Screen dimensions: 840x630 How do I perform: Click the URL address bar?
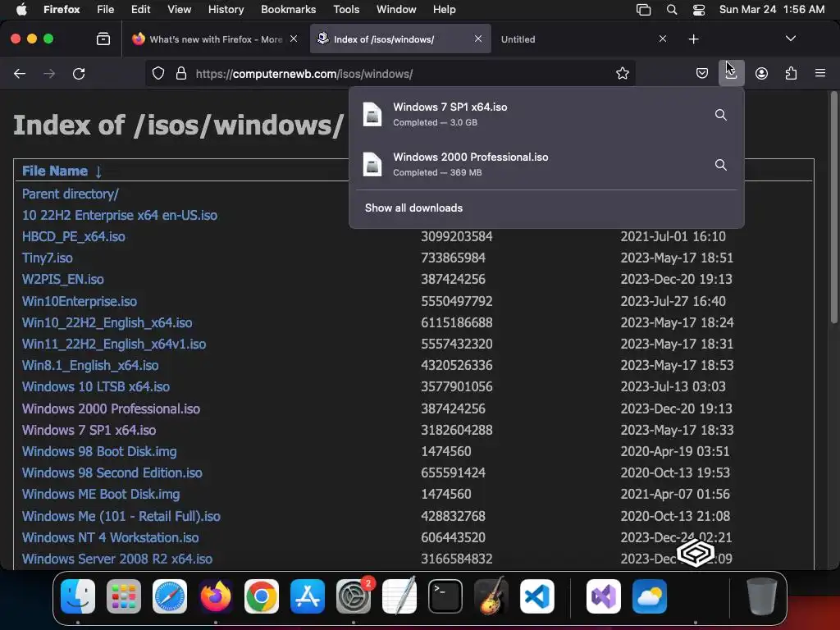(x=390, y=73)
